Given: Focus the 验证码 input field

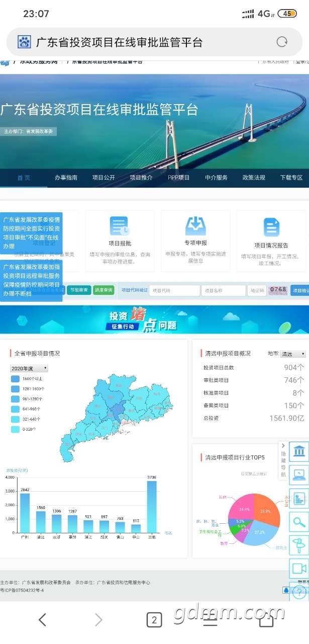Looking at the screenshot, I should pyautogui.click(x=257, y=290).
